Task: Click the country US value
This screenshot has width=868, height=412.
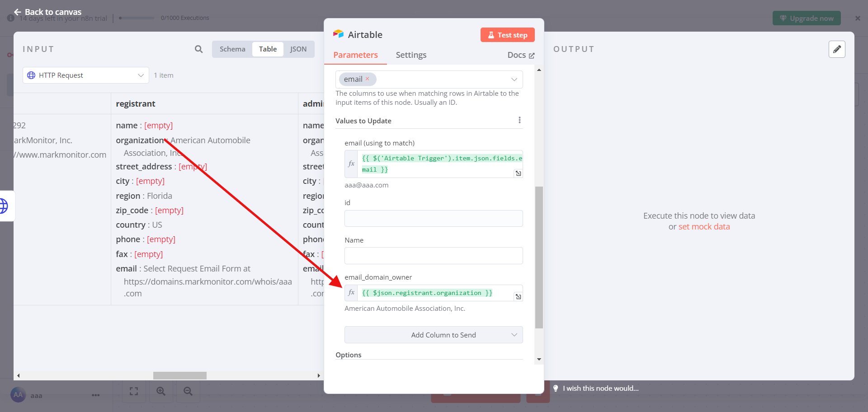Action: pos(157,225)
